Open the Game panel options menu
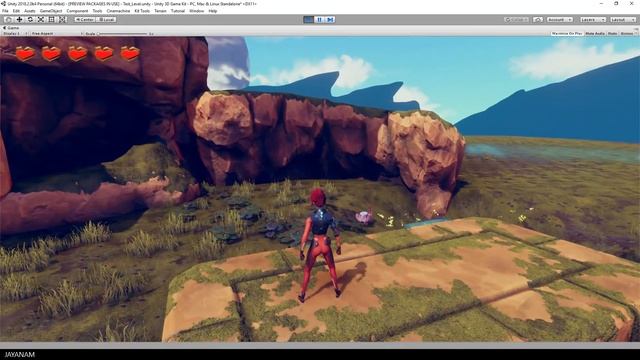Image resolution: width=640 pixels, height=360 pixels. pyautogui.click(x=636, y=28)
